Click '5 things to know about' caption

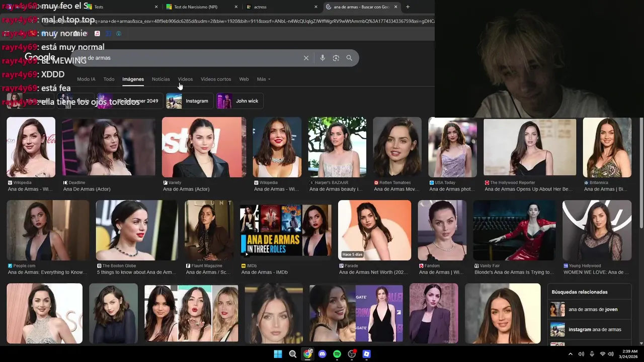(136, 273)
